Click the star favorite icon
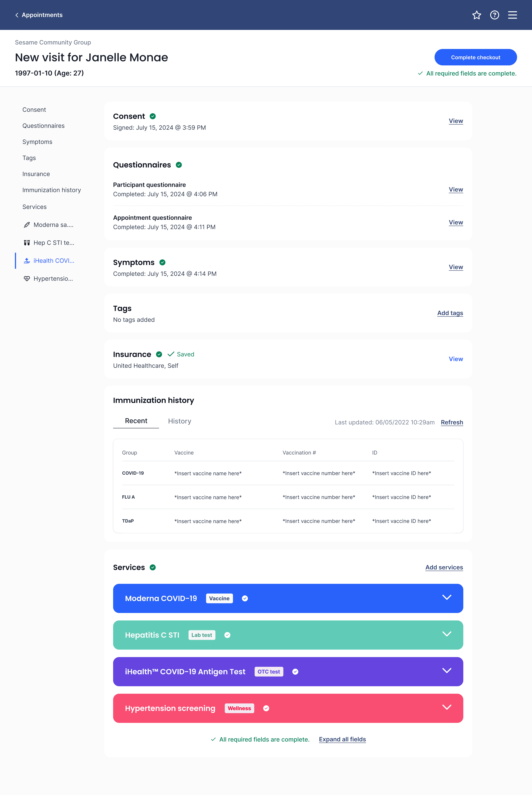 click(476, 15)
